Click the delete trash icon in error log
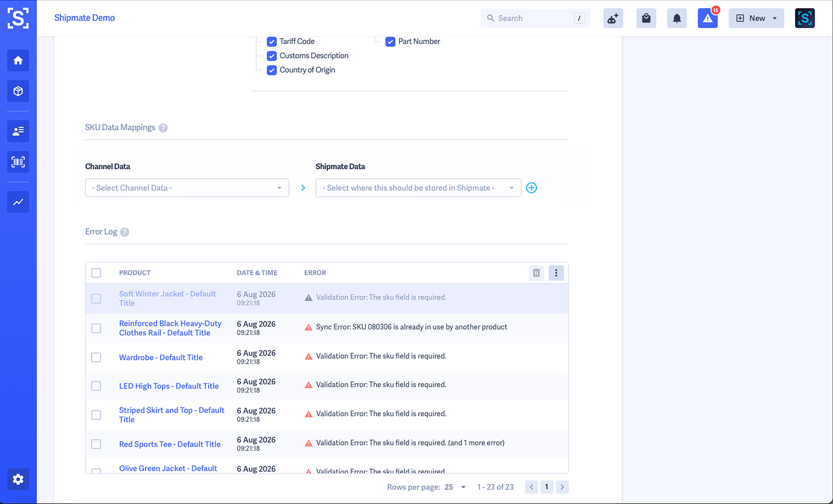 [x=536, y=273]
